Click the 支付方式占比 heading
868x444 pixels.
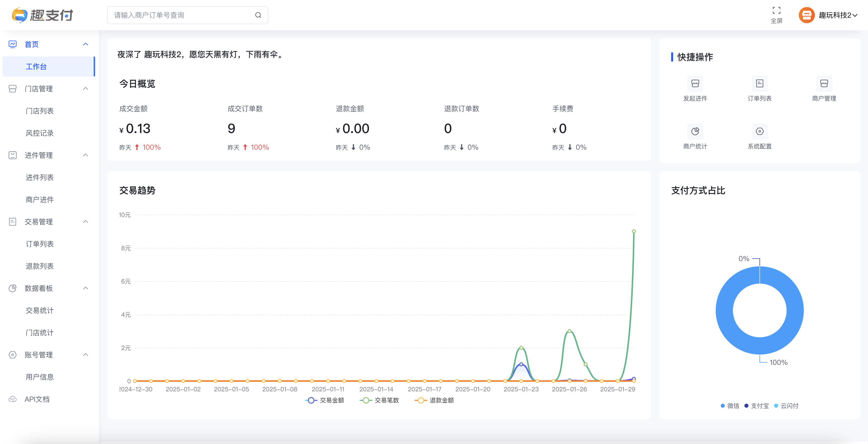click(x=698, y=191)
